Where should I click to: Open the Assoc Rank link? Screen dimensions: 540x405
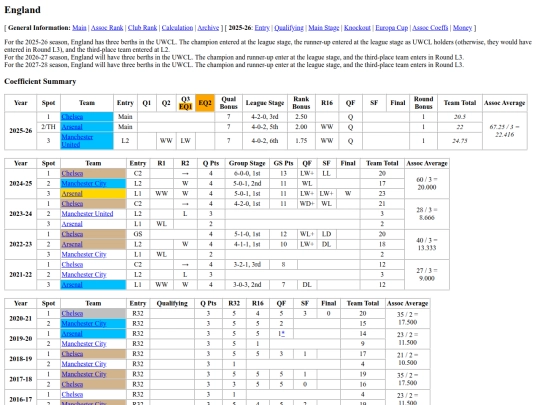tap(107, 28)
